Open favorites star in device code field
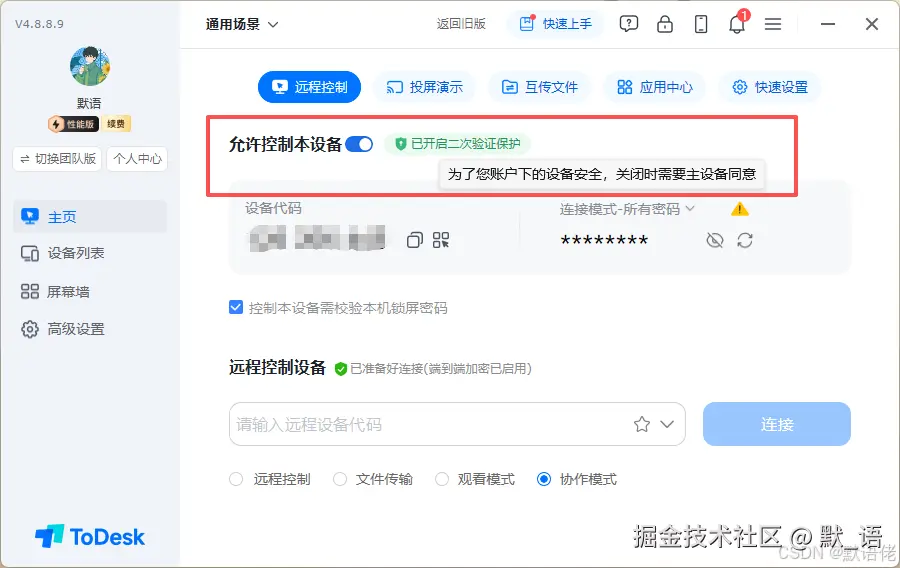This screenshot has height=568, width=900. (642, 424)
